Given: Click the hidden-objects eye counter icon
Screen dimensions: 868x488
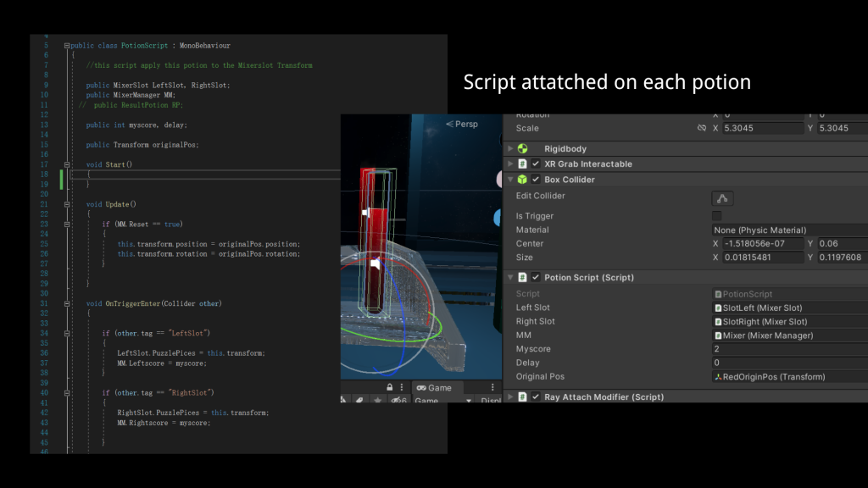Looking at the screenshot, I should point(398,400).
